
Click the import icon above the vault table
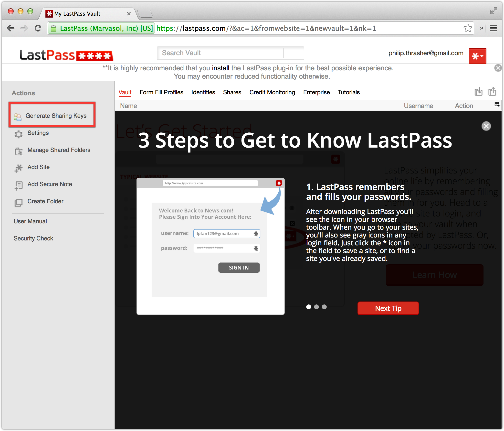pyautogui.click(x=478, y=92)
